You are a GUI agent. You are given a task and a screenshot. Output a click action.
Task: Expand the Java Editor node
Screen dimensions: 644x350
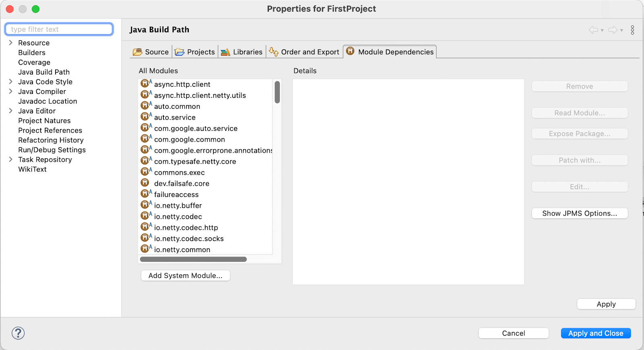point(11,111)
